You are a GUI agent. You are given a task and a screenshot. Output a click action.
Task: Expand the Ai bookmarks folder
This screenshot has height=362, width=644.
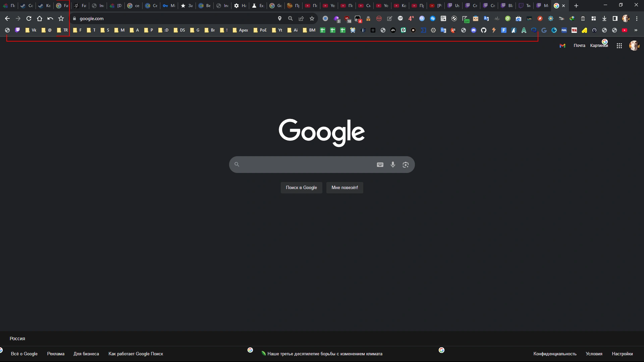tap(292, 30)
